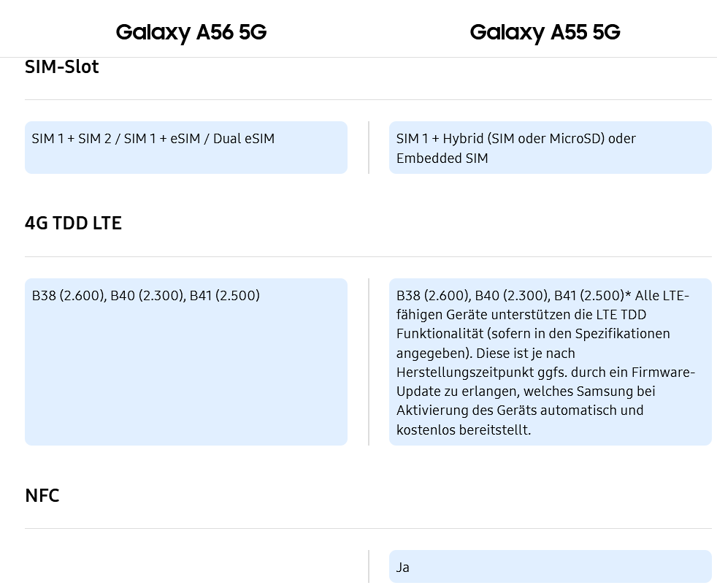Click separator line below the NFC heading
717x588 pixels.
pos(368,528)
